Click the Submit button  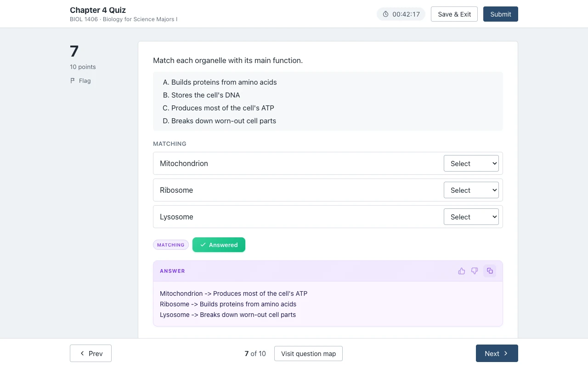click(501, 14)
